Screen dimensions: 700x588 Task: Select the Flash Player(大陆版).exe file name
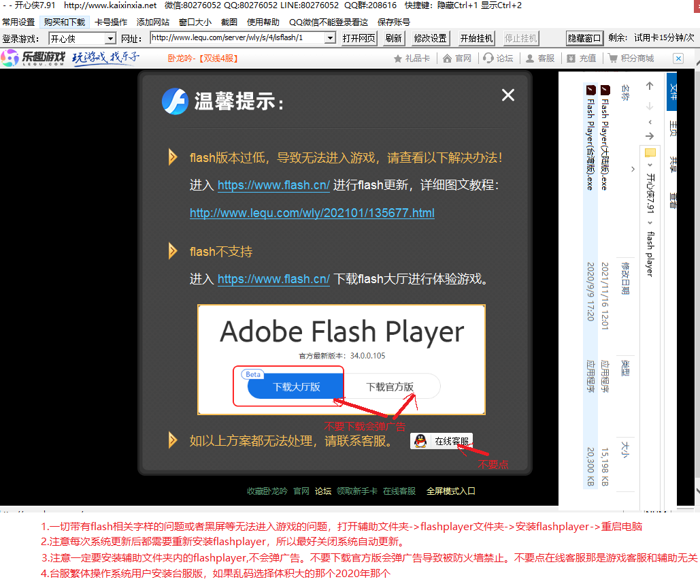click(x=605, y=145)
